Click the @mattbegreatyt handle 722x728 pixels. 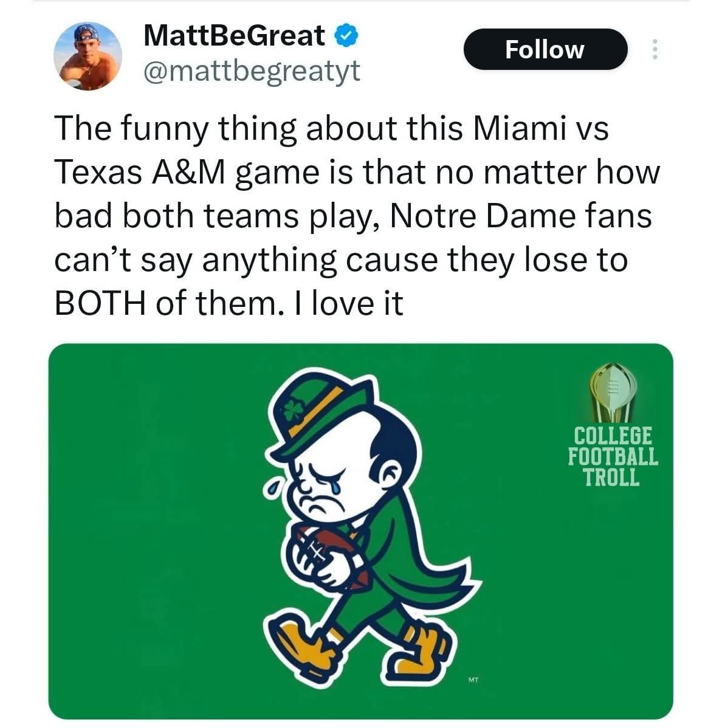tap(252, 72)
